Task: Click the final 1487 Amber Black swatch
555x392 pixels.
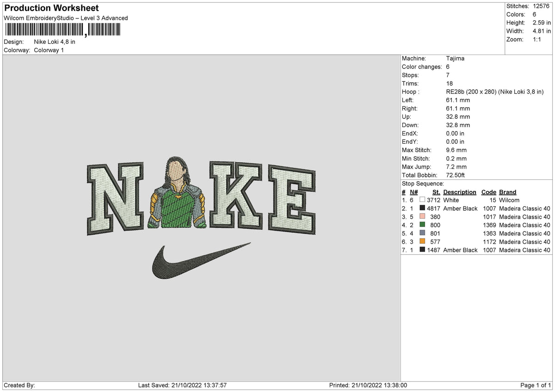Action: pyautogui.click(x=422, y=250)
